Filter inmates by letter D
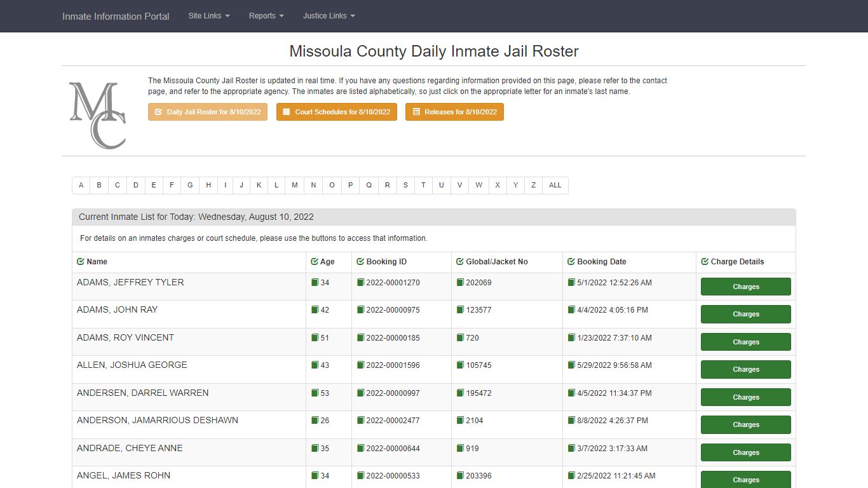 (135, 186)
